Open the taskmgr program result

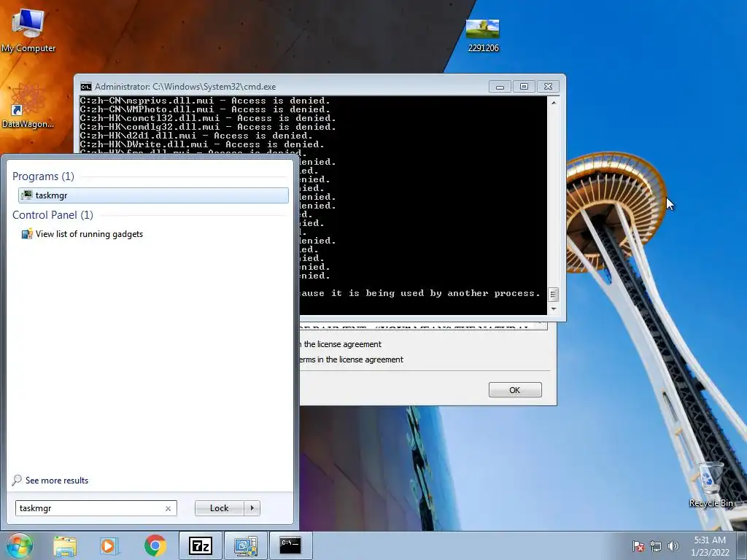(153, 195)
